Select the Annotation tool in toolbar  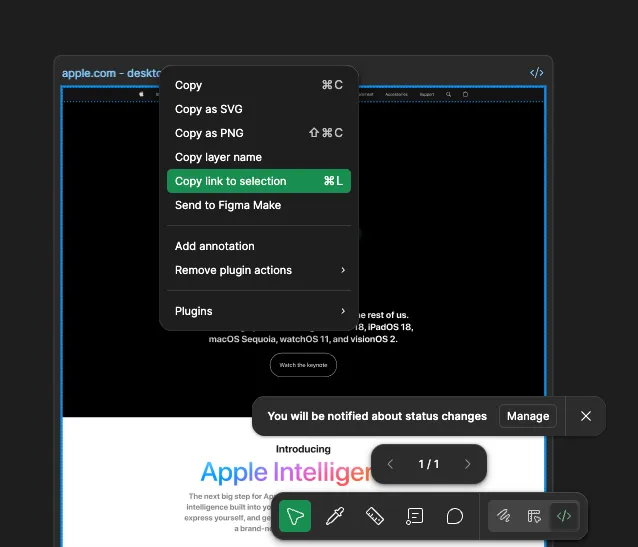pyautogui.click(x=415, y=516)
